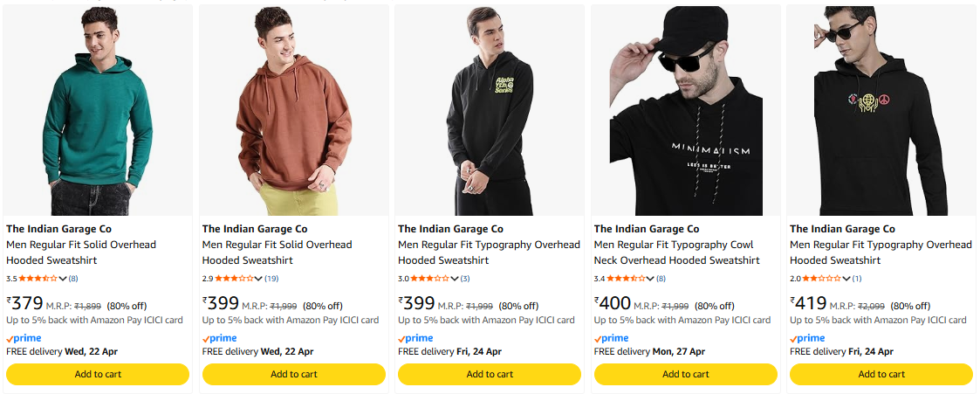This screenshot has width=980, height=394.
Task: Click star rating icons of ₹400 sweatshirt
Action: point(626,279)
